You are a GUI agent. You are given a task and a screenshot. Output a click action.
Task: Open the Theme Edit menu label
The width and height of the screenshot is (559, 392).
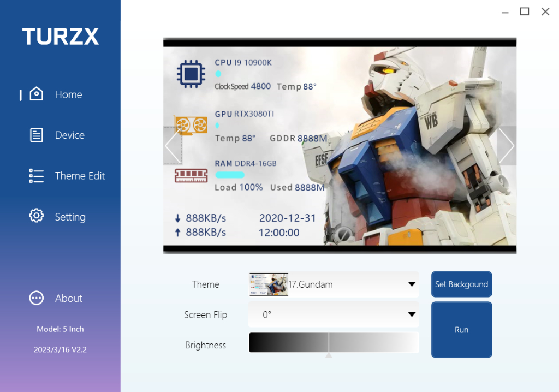click(80, 176)
